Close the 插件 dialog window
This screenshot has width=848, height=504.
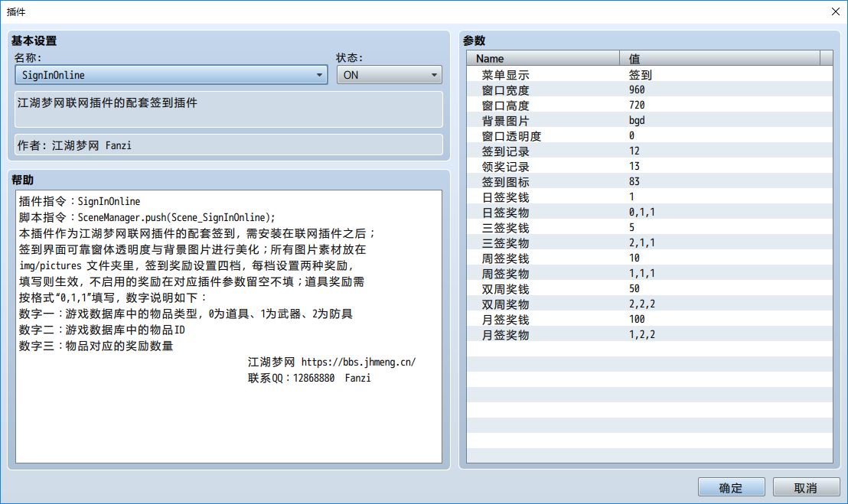point(835,11)
